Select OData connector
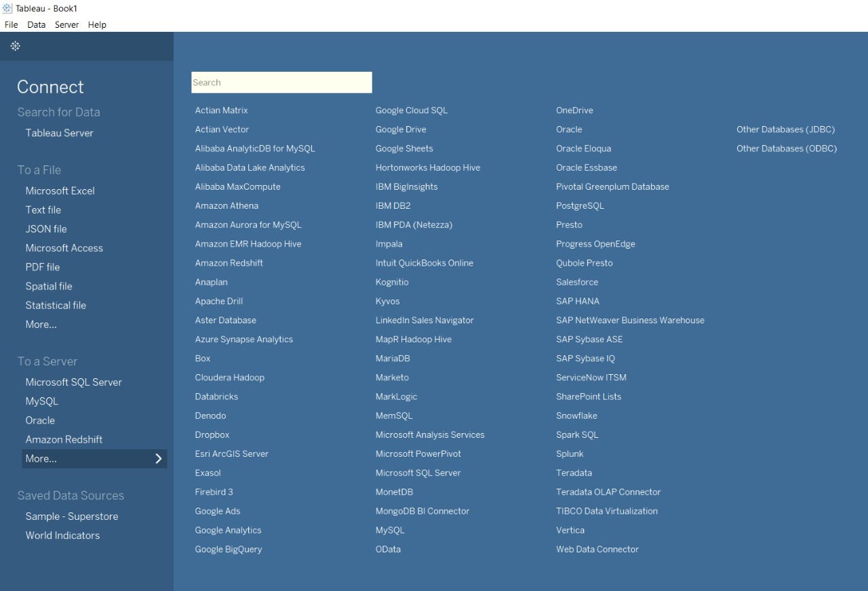The image size is (868, 591). [x=388, y=550]
